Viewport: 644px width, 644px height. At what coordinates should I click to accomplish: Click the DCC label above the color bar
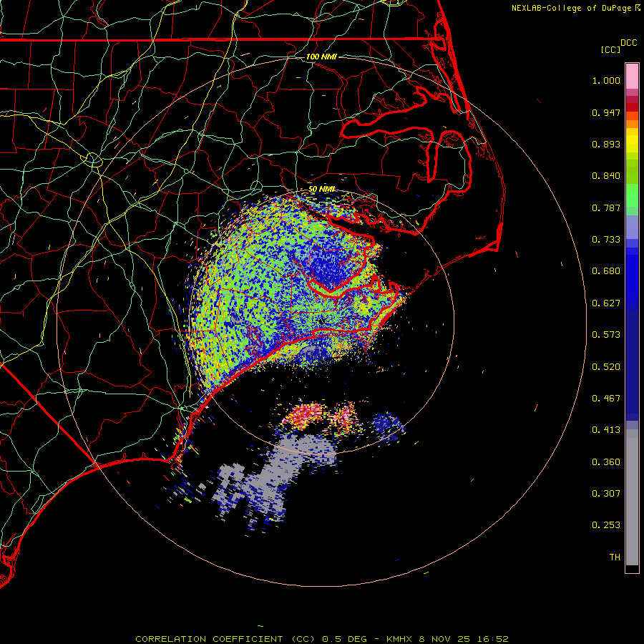[628, 43]
